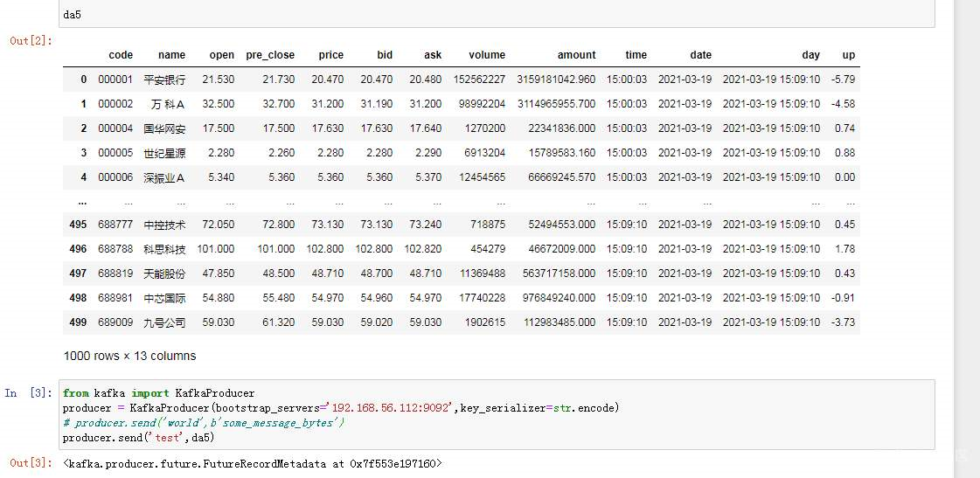Click the 'pre_close' column header
Viewport: 980px width, 478px height.
click(270, 55)
